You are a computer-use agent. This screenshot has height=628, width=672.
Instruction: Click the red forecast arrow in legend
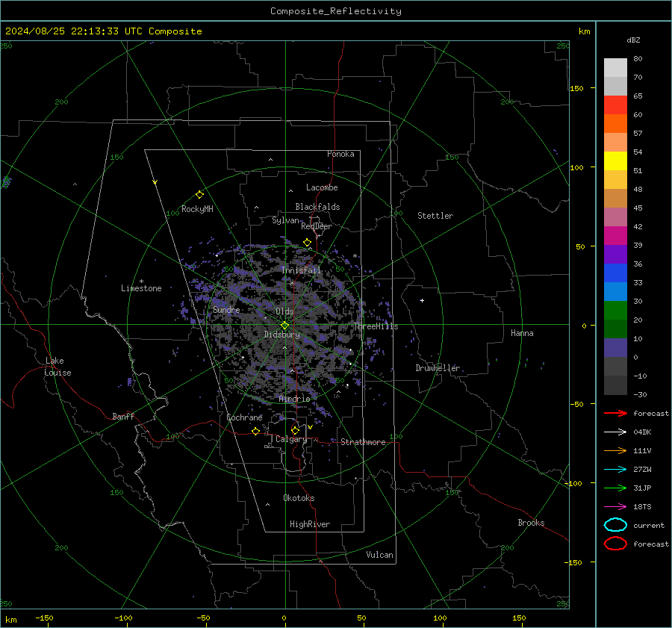[x=615, y=413]
